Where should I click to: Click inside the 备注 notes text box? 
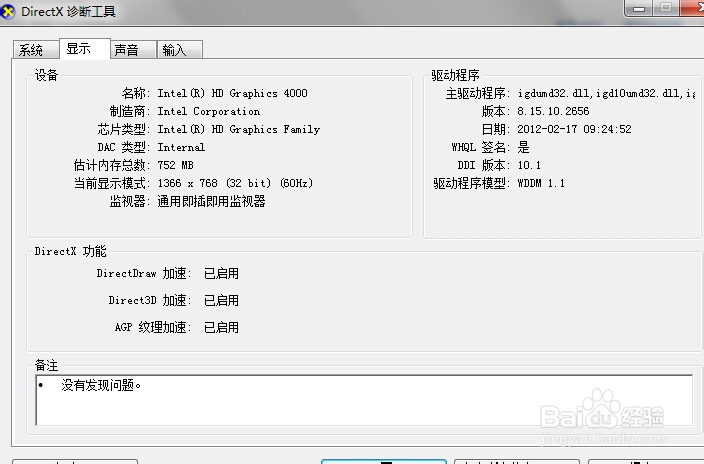coord(364,400)
